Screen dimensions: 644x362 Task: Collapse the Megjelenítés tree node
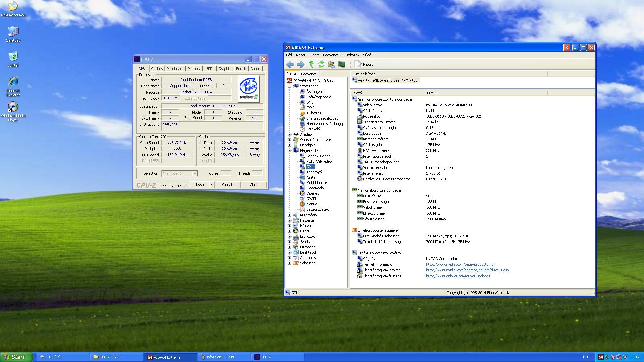point(289,150)
